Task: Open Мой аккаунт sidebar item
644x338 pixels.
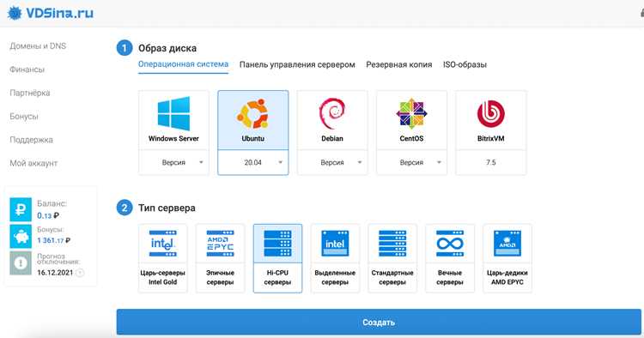Action: tap(33, 163)
